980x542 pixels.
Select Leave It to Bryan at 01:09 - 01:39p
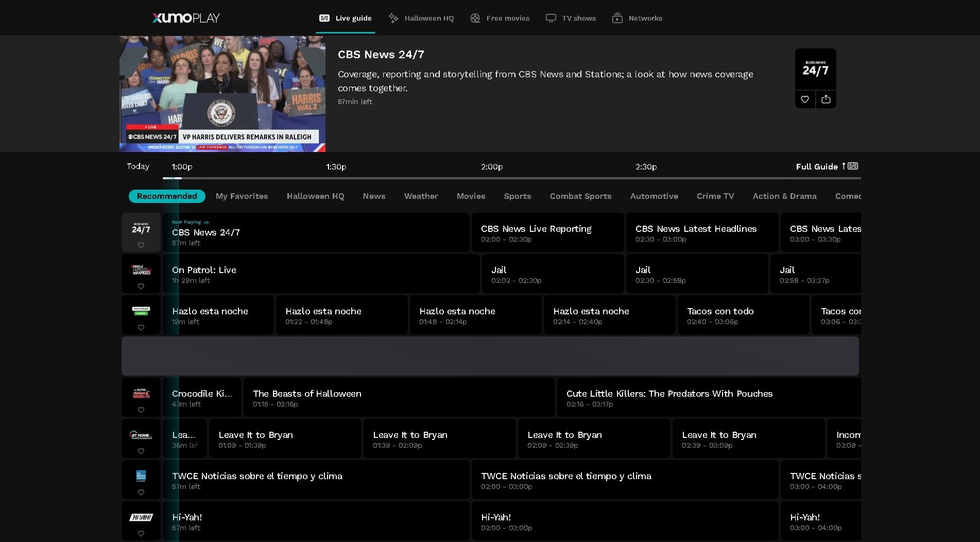(x=285, y=438)
